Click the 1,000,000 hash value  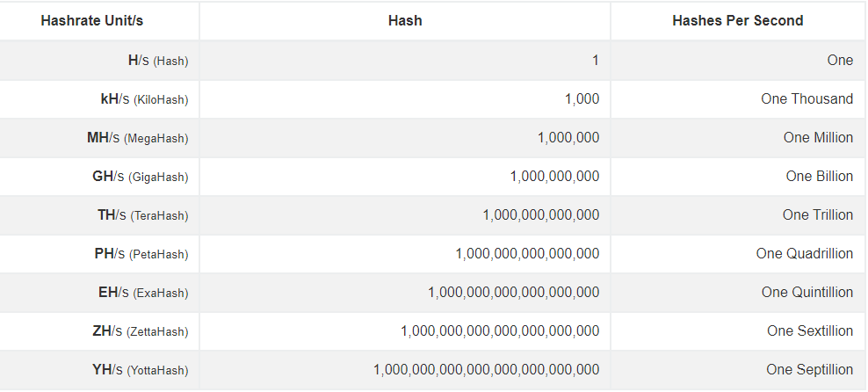[568, 137]
